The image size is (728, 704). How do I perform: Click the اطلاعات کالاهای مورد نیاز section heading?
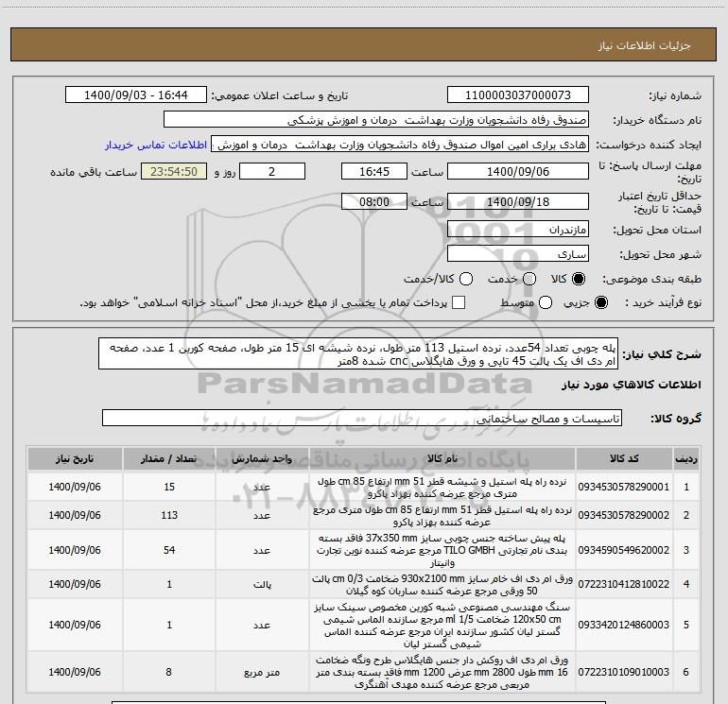pyautogui.click(x=632, y=386)
